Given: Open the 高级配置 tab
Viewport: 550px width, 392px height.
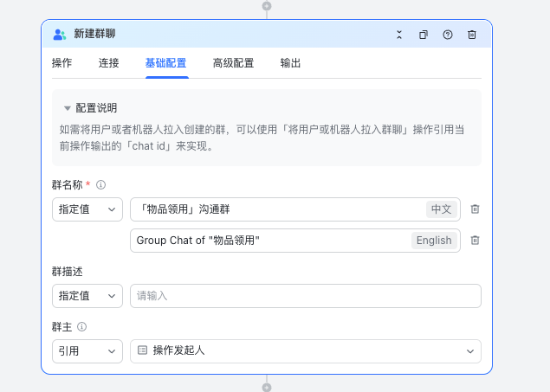Looking at the screenshot, I should click(233, 63).
